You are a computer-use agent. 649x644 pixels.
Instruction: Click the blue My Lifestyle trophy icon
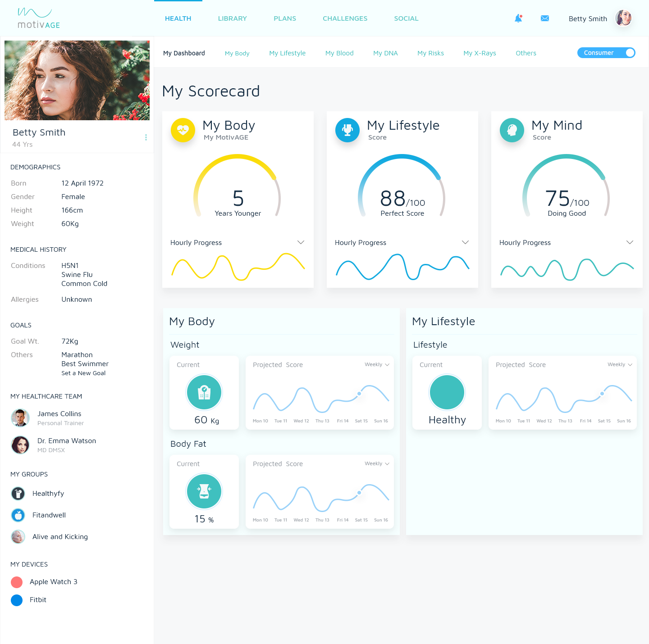pos(347,130)
